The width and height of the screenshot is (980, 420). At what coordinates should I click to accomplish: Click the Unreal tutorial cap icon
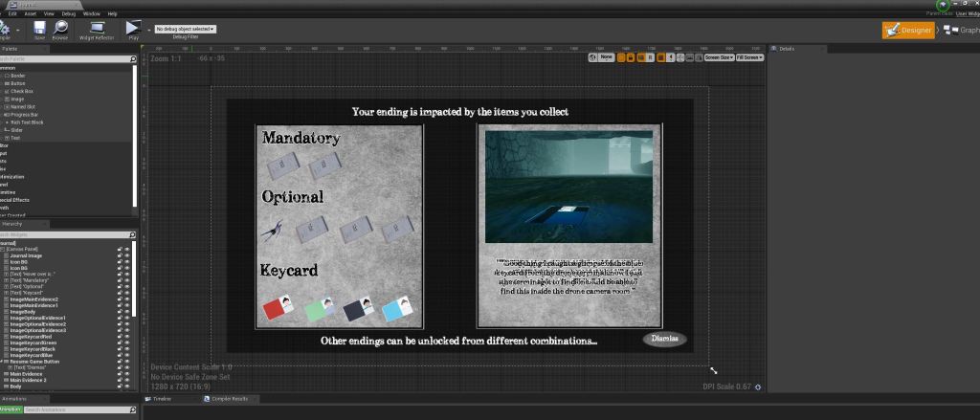click(944, 6)
